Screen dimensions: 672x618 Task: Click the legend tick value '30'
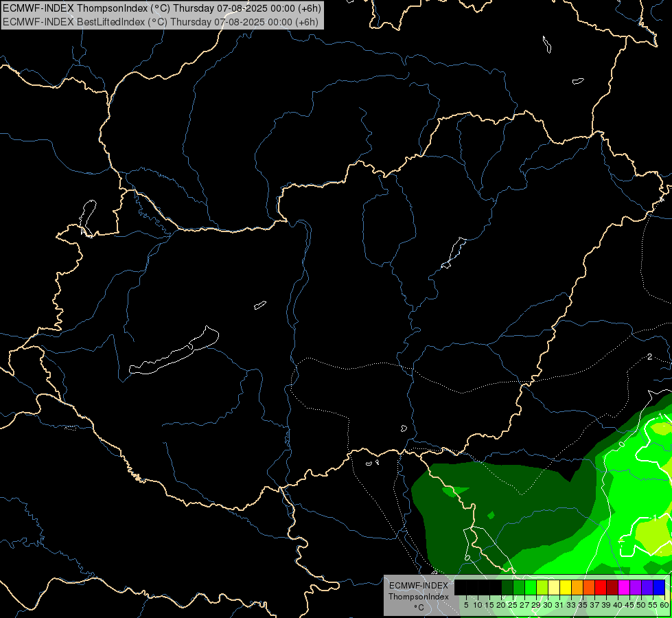(548, 605)
